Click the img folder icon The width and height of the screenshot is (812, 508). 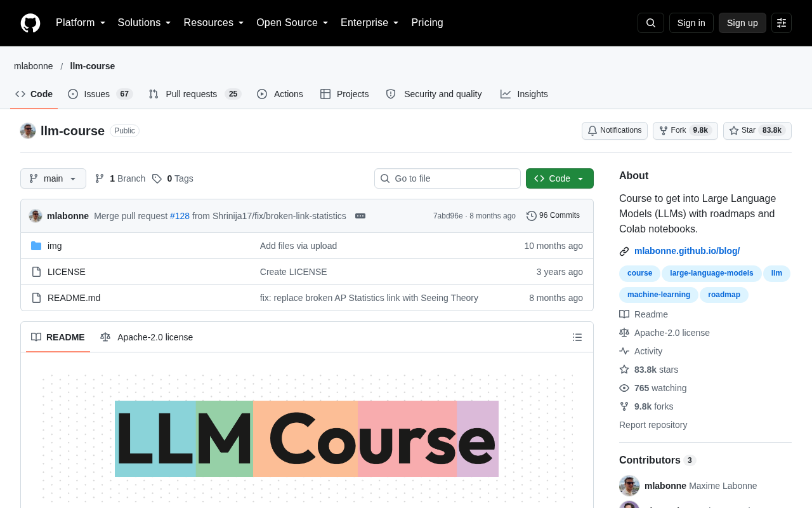point(36,246)
